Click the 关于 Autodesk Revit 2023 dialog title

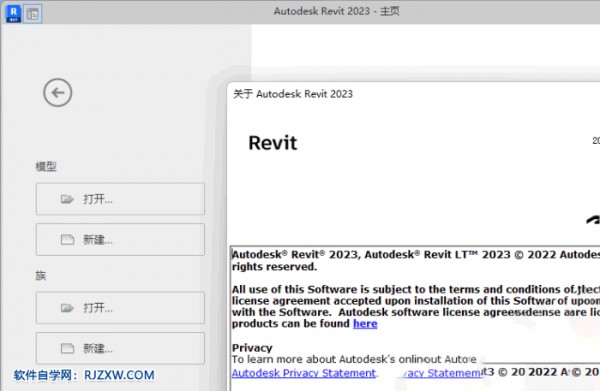pyautogui.click(x=293, y=94)
